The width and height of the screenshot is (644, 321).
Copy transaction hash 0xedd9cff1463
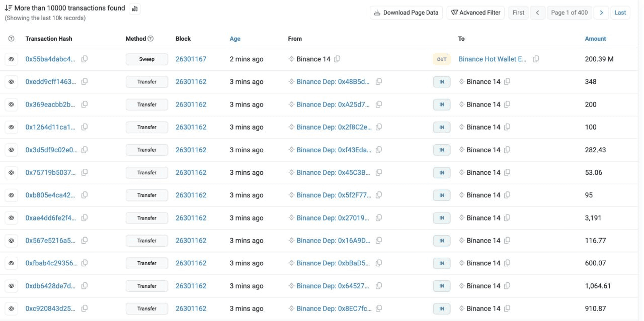(85, 82)
